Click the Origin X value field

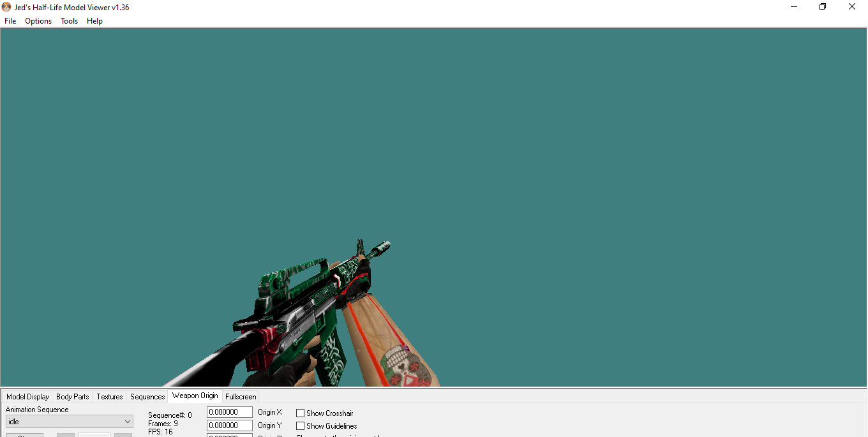tap(229, 411)
